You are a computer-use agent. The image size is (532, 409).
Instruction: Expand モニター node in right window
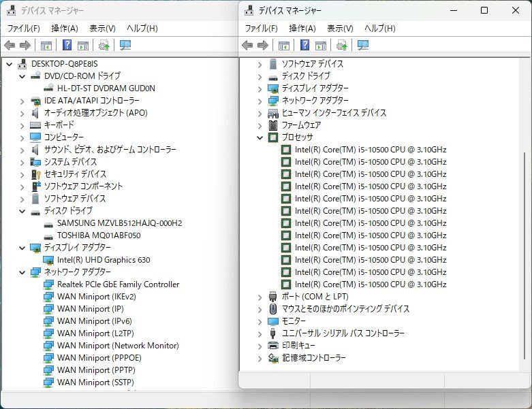[x=260, y=322]
